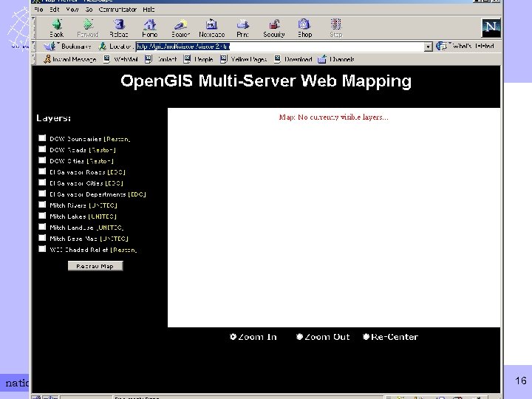Click the OpenGIS Multi-Server Web Mapping heading

click(266, 81)
